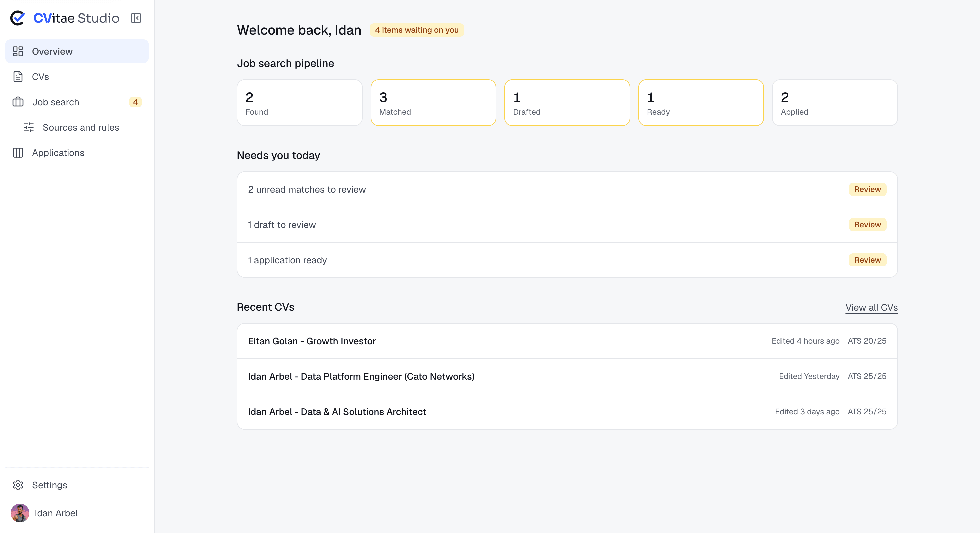The width and height of the screenshot is (980, 533).
Task: Click the CVs document icon
Action: 18,76
